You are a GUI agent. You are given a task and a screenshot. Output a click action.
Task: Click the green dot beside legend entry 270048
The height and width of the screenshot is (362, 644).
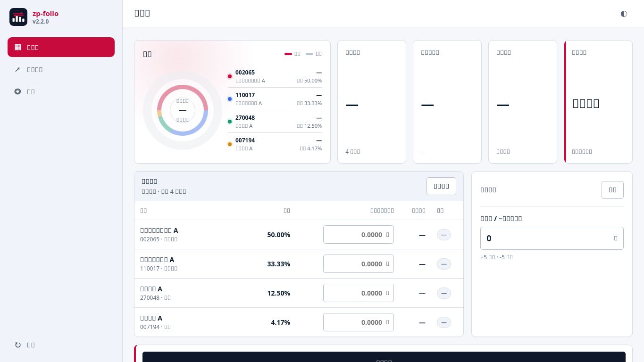pyautogui.click(x=230, y=122)
